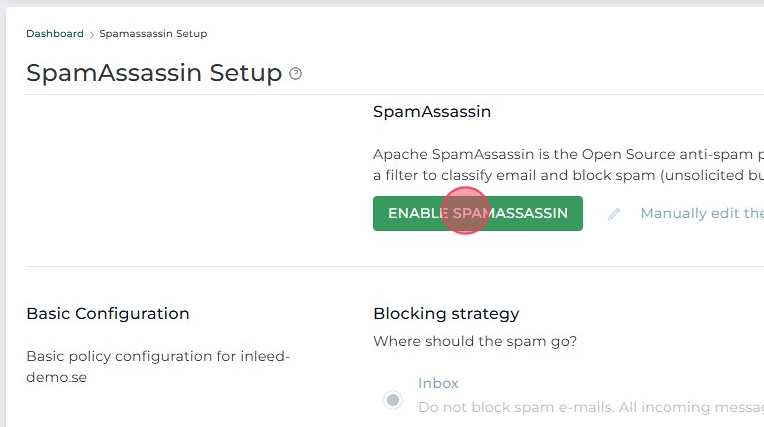Viewport: 764px width, 427px height.
Task: Click the basic policy configuration description text
Action: [158, 366]
